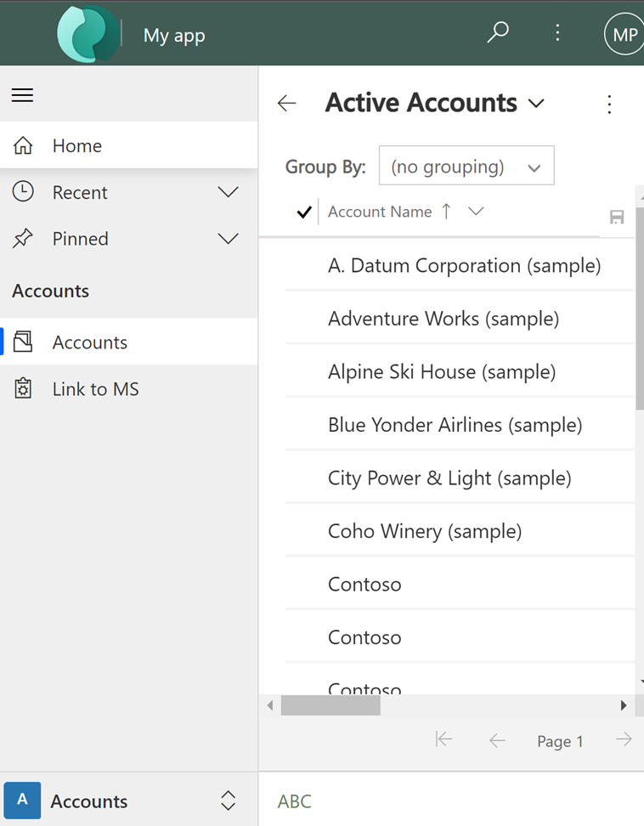Open the Group By (no grouping) dropdown
Image resolution: width=644 pixels, height=826 pixels.
[x=466, y=165]
